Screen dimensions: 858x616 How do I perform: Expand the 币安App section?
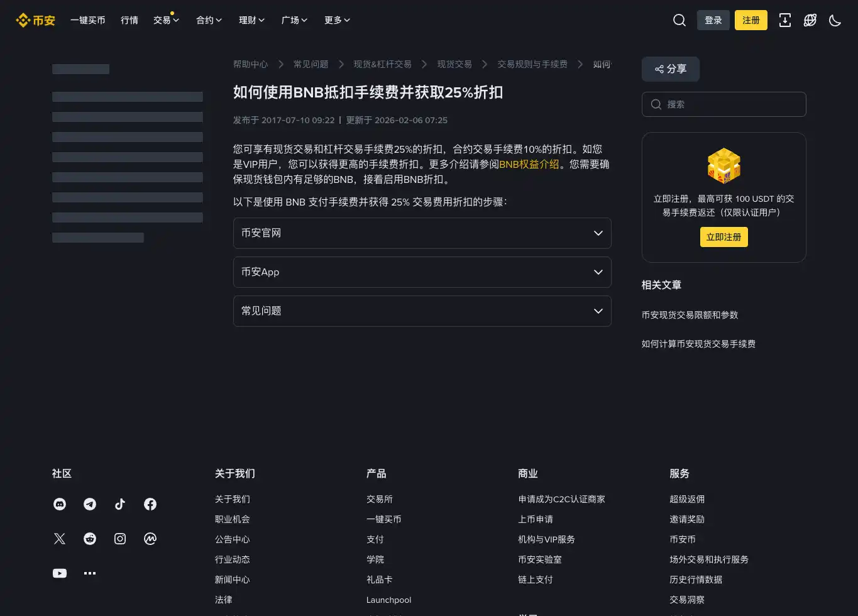tap(422, 272)
